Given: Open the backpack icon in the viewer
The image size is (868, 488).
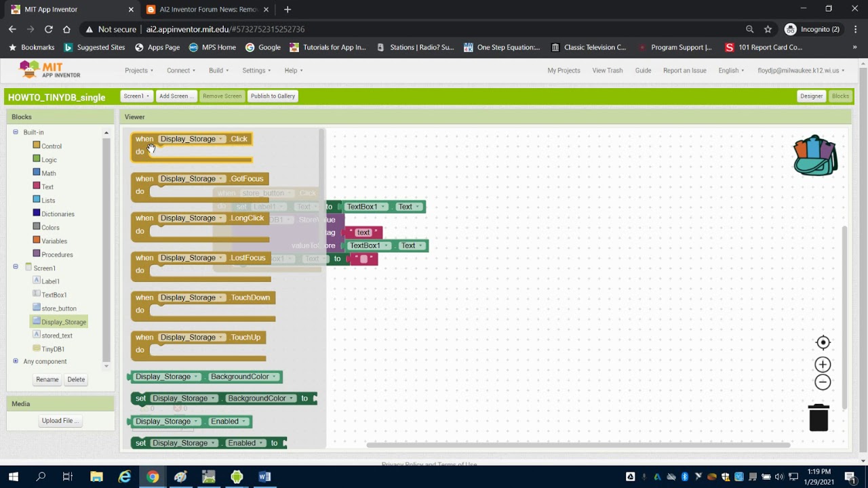Looking at the screenshot, I should [x=815, y=156].
